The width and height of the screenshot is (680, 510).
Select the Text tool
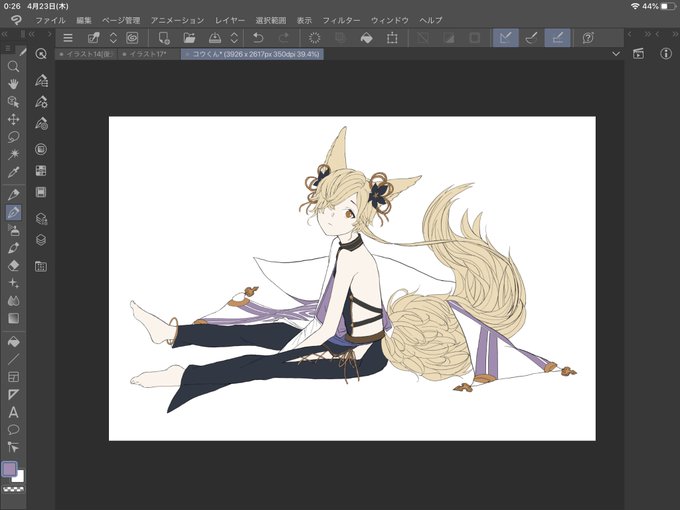13,412
